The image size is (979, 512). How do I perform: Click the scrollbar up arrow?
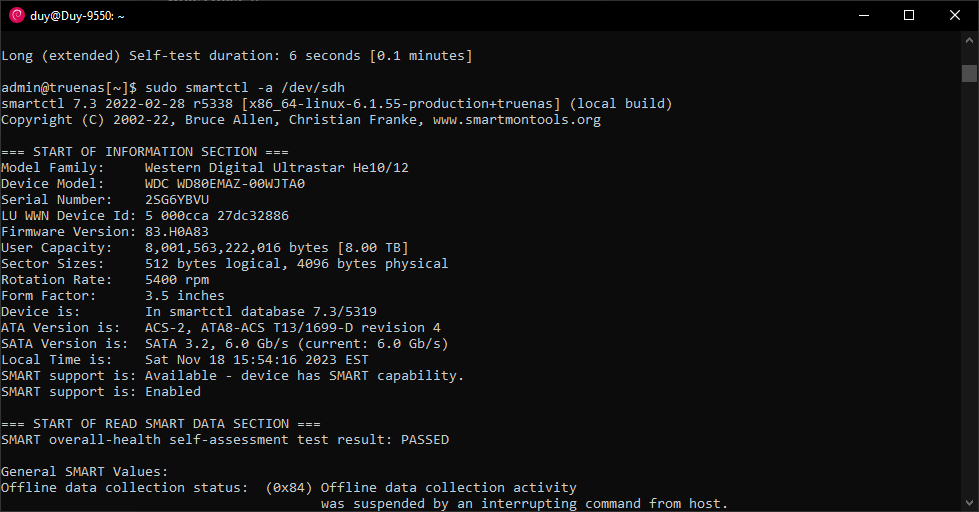(x=969, y=39)
